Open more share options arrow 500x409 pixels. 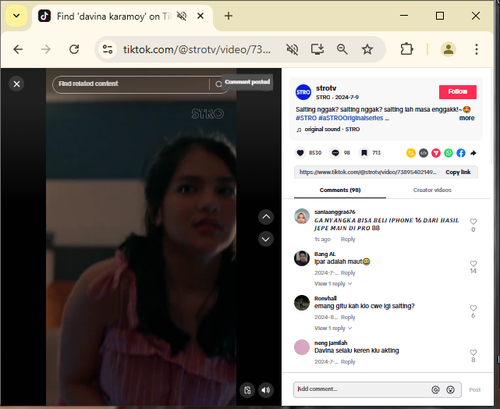[473, 153]
